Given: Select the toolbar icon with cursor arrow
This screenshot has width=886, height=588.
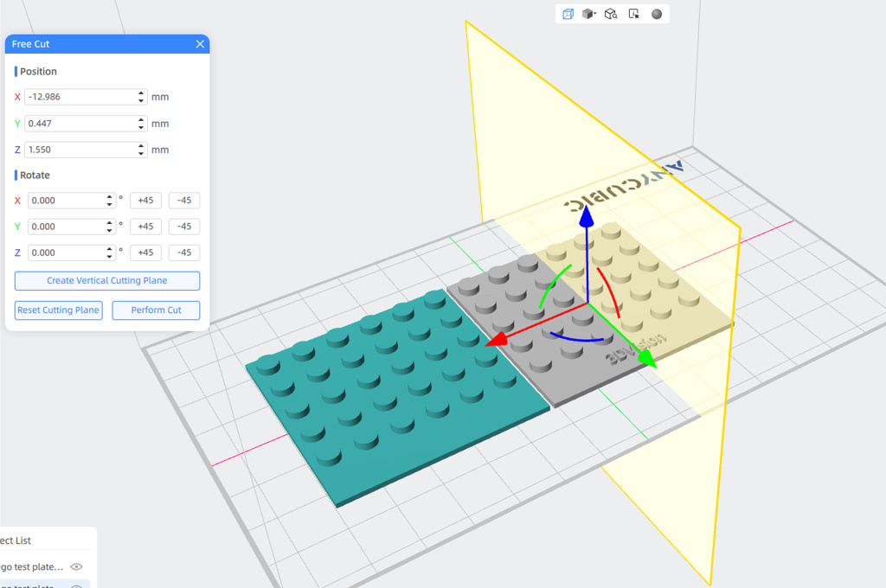Looking at the screenshot, I should 634,14.
